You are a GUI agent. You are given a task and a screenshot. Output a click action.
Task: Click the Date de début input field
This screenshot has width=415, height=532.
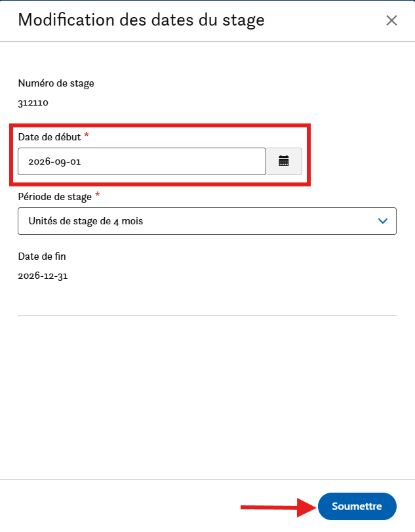click(x=142, y=161)
